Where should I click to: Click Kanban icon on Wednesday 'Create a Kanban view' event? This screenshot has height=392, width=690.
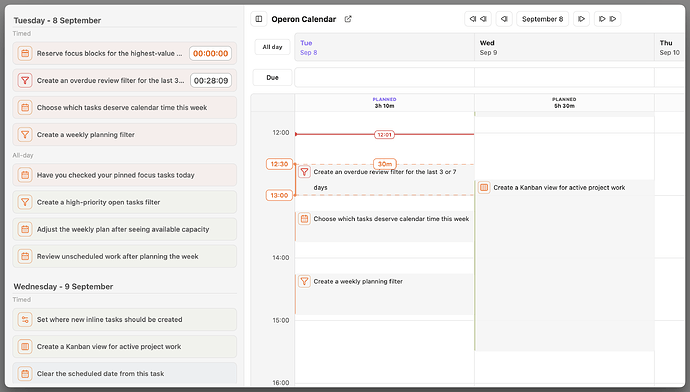484,187
